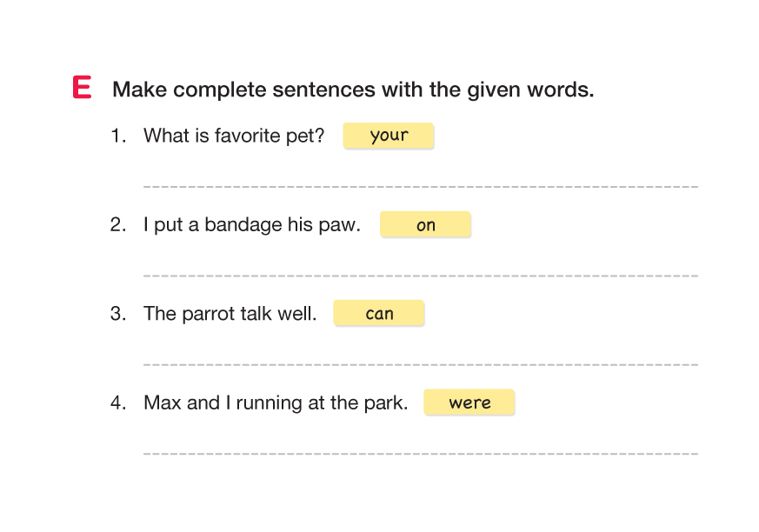Click the "Make complete sentences" instruction heading
This screenshot has width=759, height=532.
pos(353,90)
